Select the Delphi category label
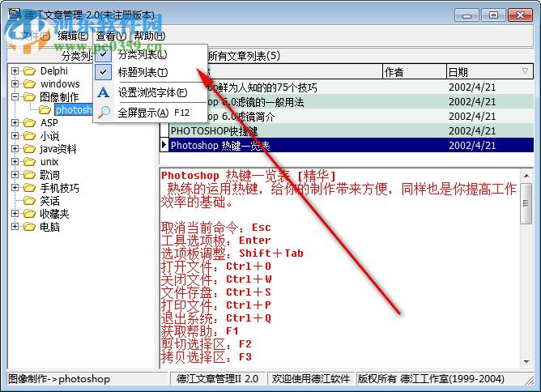 point(53,71)
